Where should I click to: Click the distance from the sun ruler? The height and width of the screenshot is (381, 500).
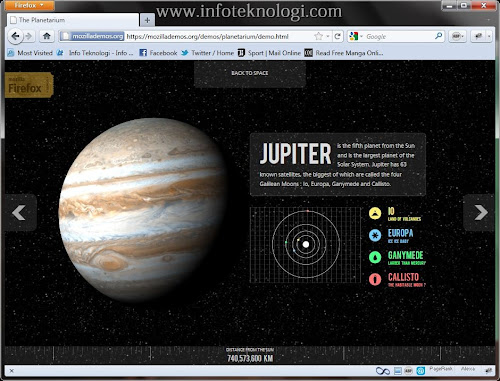coord(250,355)
